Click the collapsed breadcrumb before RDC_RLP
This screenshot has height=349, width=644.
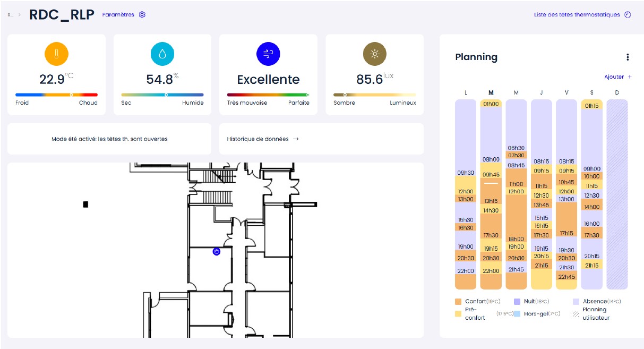pos(10,15)
